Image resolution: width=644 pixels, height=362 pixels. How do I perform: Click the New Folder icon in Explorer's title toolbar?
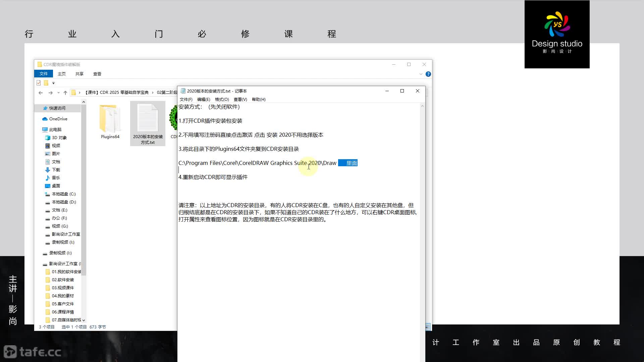point(46,83)
